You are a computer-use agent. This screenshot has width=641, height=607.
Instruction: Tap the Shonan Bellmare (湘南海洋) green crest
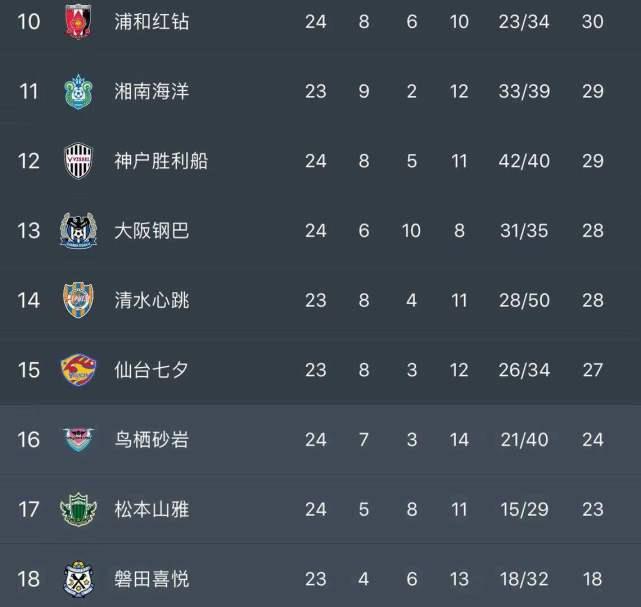click(x=78, y=91)
